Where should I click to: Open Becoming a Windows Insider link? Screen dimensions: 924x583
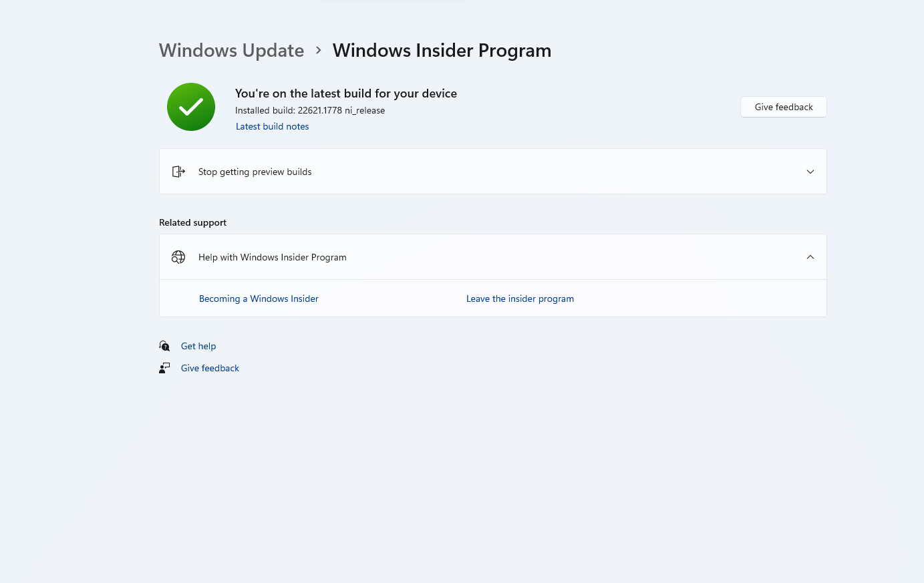259,299
